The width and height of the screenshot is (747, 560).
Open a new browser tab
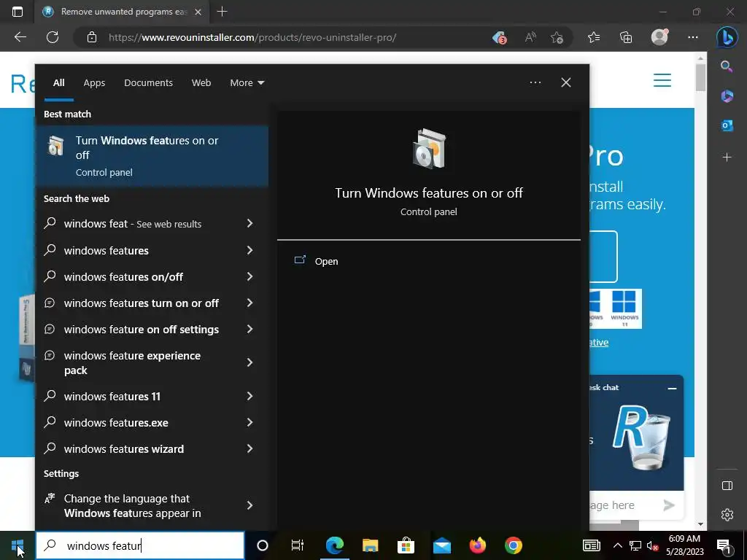(x=222, y=12)
